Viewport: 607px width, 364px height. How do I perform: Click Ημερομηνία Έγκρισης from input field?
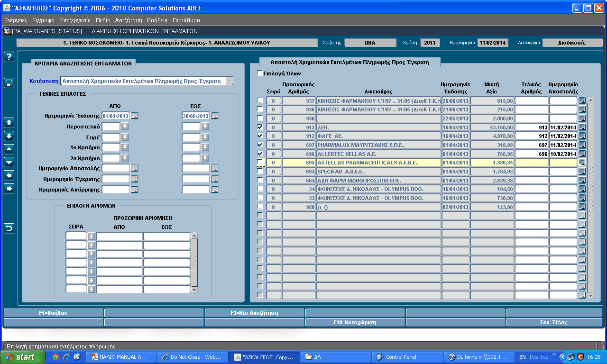tap(116, 179)
